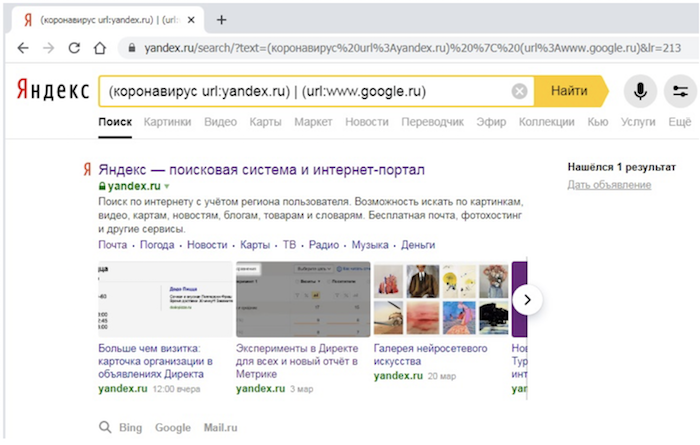Switch to the Маркет tab

[x=313, y=122]
